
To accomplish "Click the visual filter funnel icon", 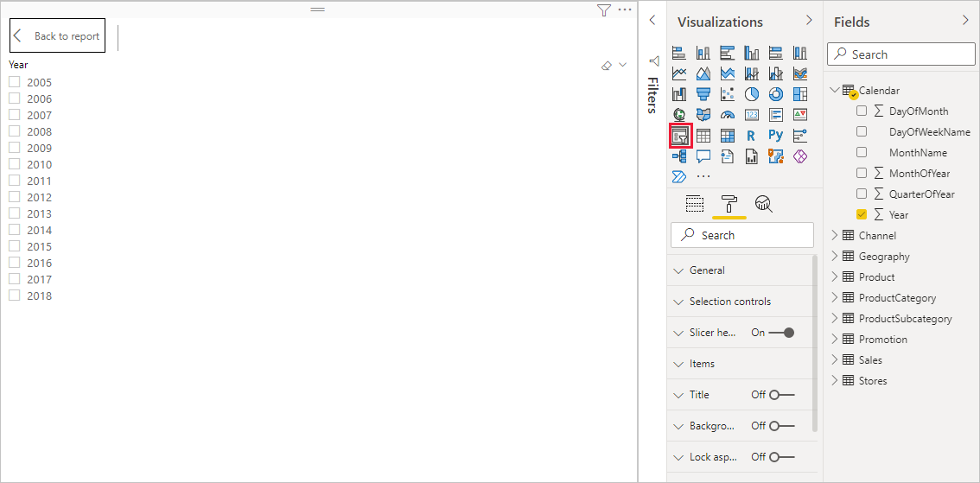I will point(603,10).
